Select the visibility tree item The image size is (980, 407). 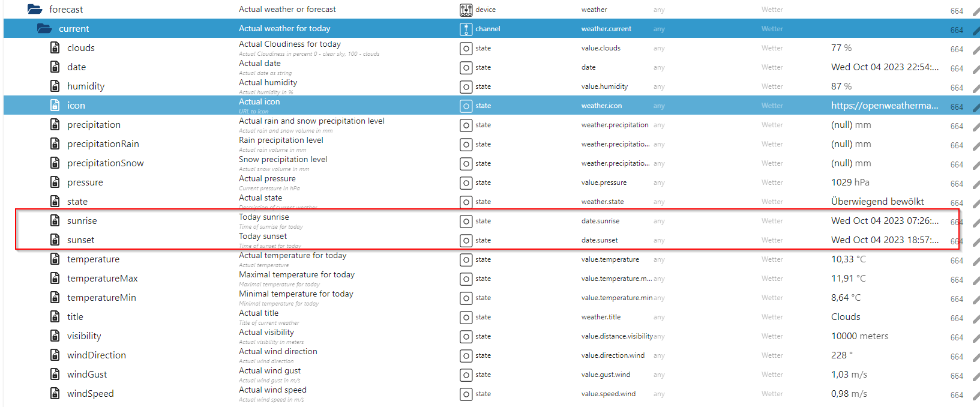pyautogui.click(x=84, y=336)
